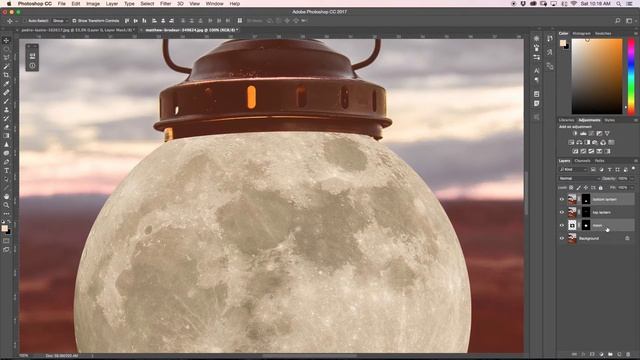Hide the bottom lantern layer

pos(562,199)
